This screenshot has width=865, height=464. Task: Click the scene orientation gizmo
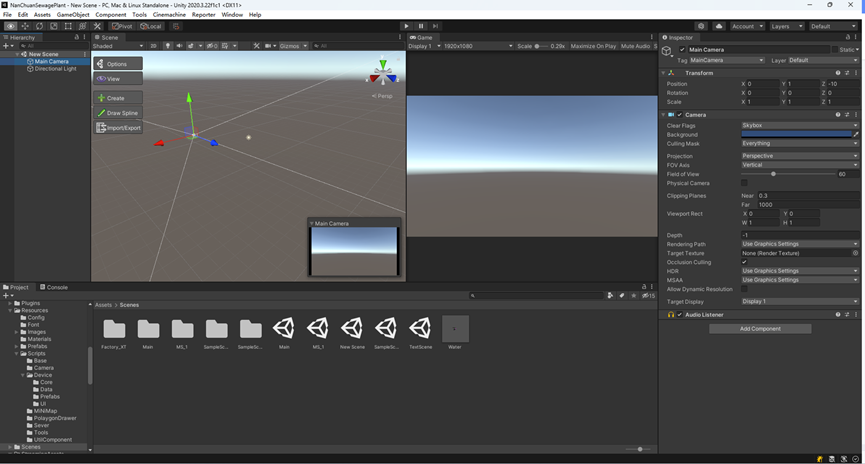383,74
